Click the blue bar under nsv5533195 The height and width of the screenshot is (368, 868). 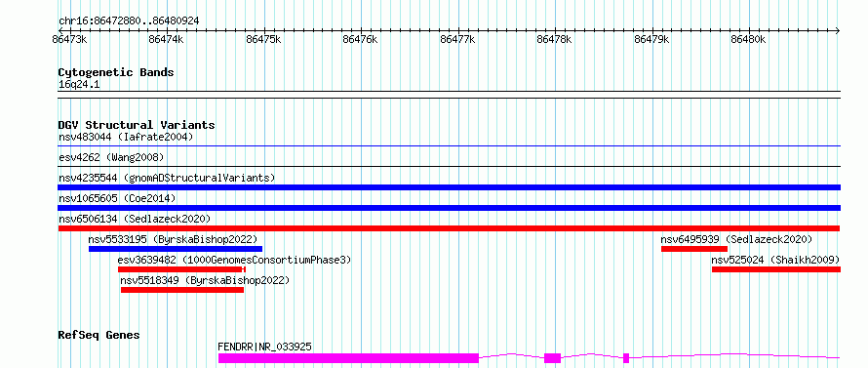176,249
